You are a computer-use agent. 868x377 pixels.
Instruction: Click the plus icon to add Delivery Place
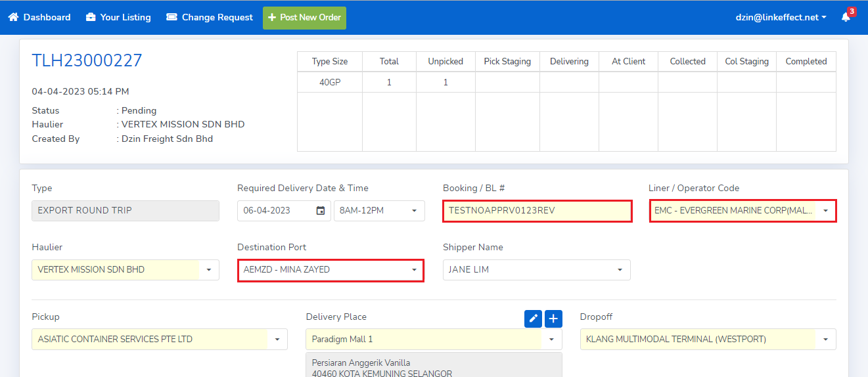(553, 319)
